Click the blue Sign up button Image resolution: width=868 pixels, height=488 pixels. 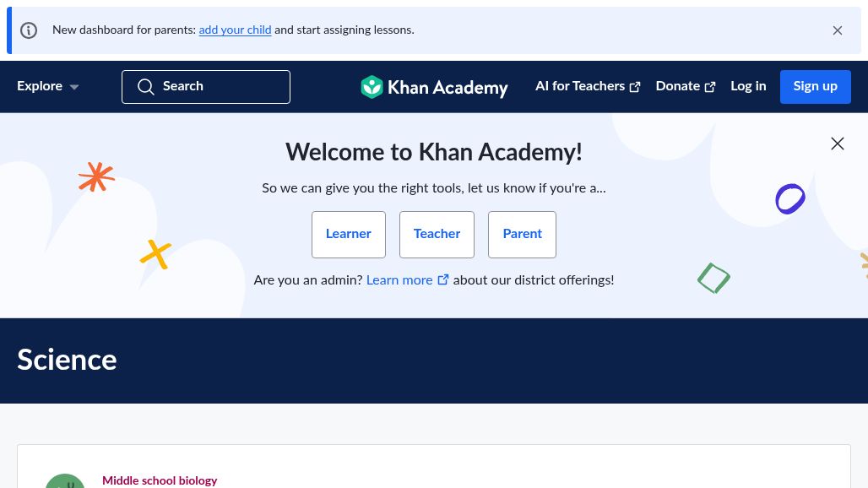[815, 87]
